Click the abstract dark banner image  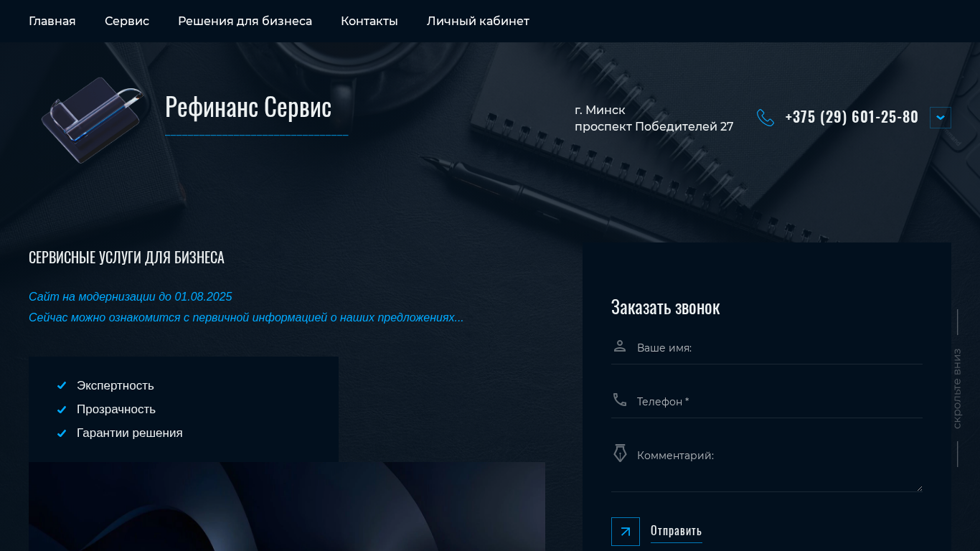tap(287, 507)
